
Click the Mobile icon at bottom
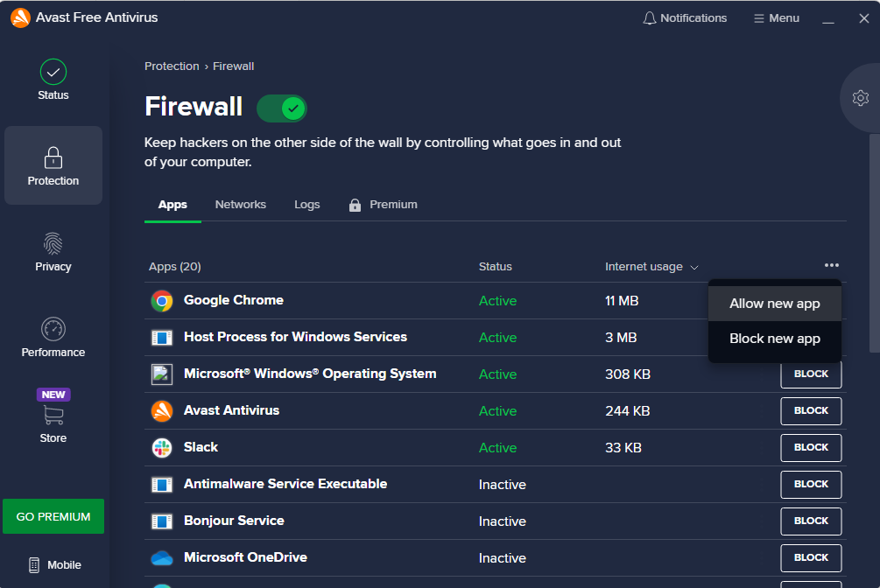[x=53, y=564]
